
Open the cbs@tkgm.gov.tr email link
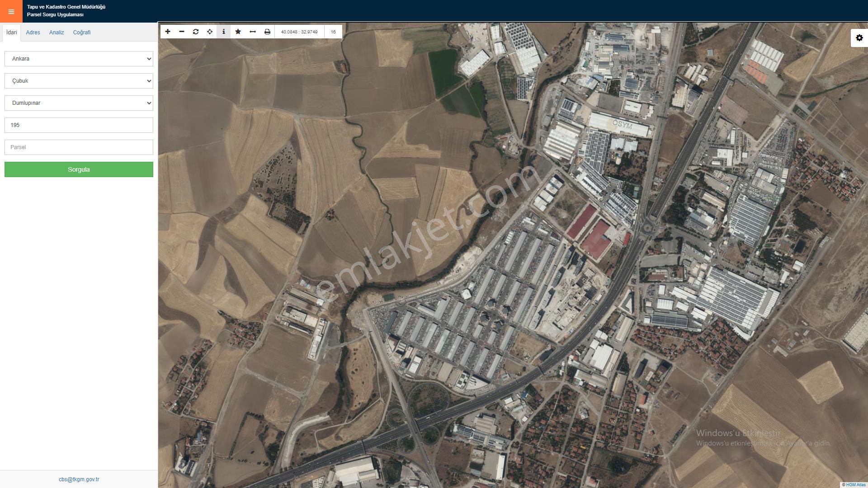(x=79, y=479)
